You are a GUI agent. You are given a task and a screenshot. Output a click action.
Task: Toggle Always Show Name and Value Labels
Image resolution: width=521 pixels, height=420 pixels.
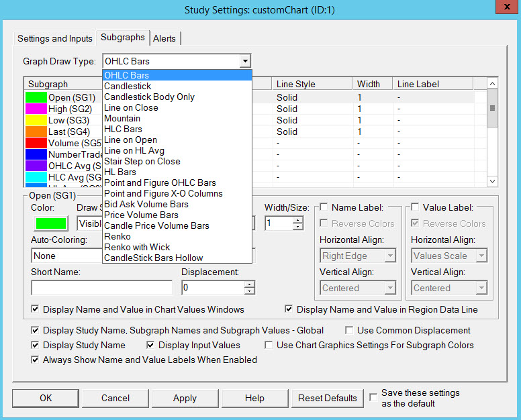click(35, 360)
